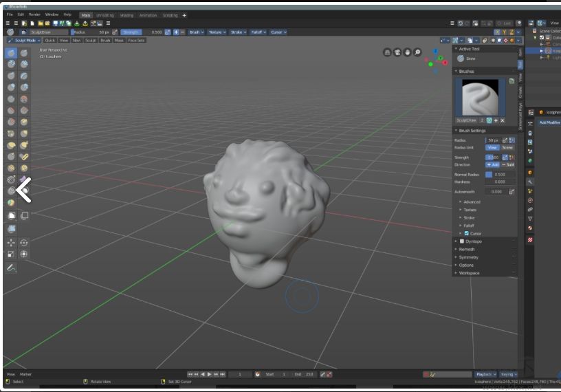This screenshot has height=392, width=561.
Task: Open the Modifier wrench properties tab
Action: tap(530, 182)
